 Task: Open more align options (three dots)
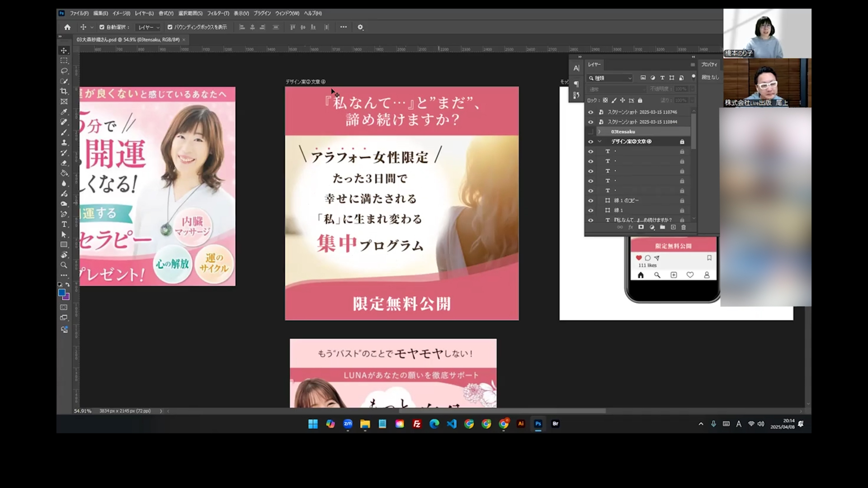(x=344, y=27)
